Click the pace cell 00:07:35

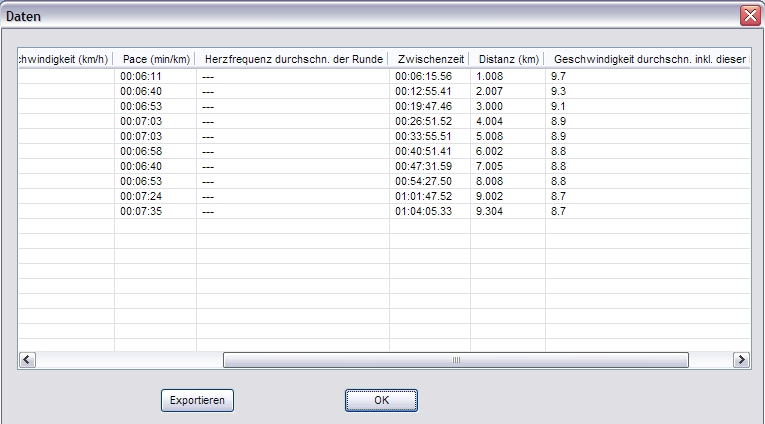coord(139,212)
